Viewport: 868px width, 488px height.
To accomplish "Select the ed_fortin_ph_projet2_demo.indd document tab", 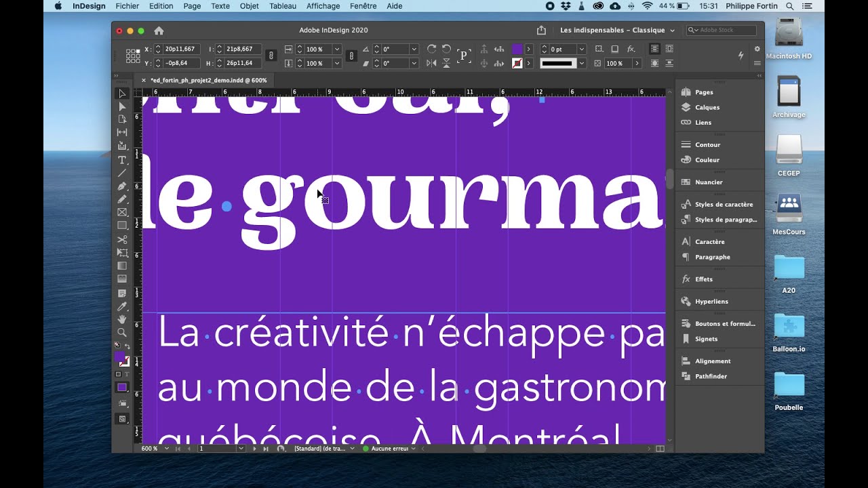I will pyautogui.click(x=208, y=80).
